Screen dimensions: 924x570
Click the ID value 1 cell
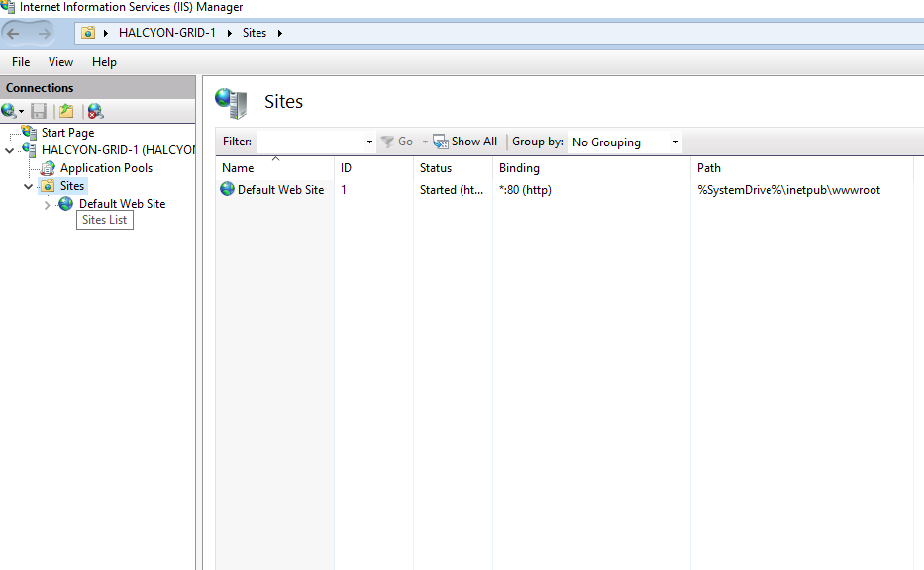[344, 190]
